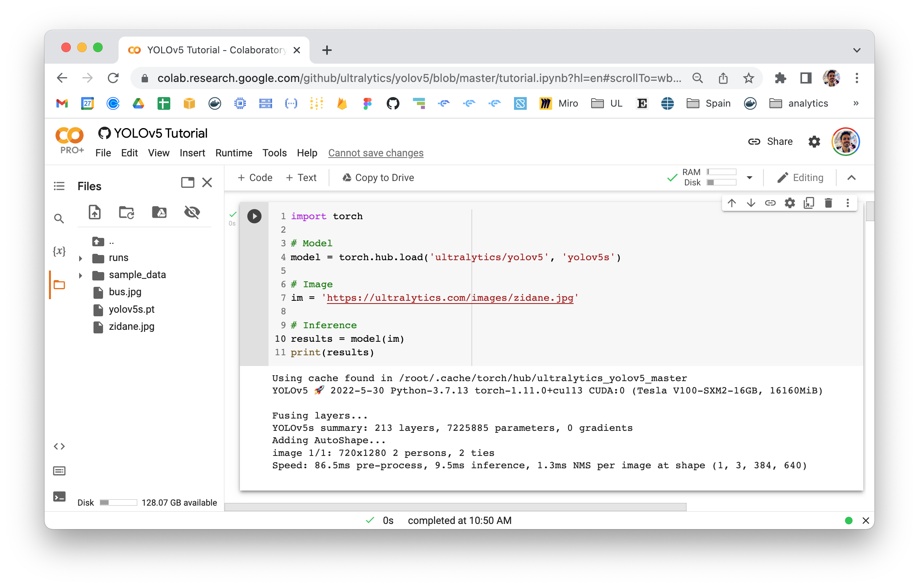
Task: Switch to Editing mode
Action: pyautogui.click(x=800, y=177)
